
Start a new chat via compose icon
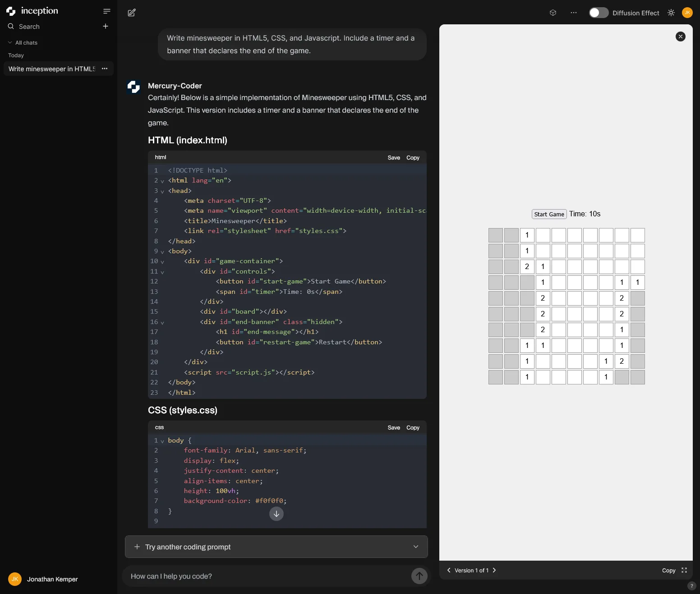[x=132, y=13]
